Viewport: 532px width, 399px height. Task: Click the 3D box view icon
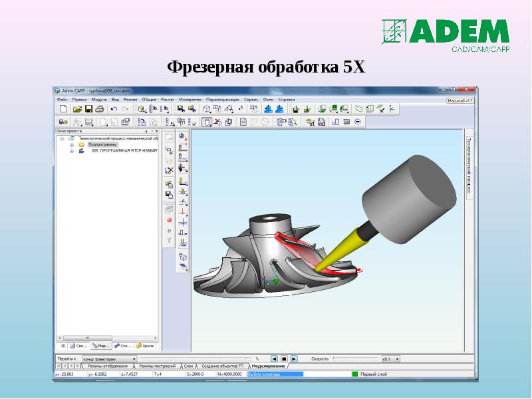tap(207, 109)
